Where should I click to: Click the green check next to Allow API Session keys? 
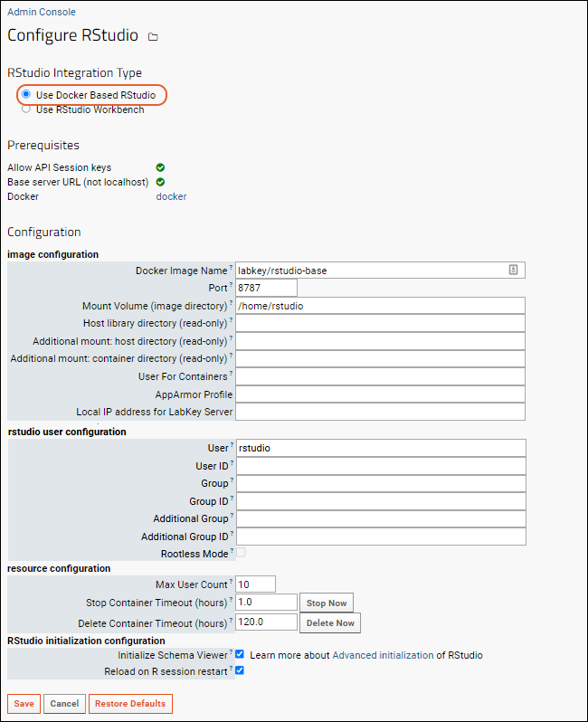pos(160,167)
